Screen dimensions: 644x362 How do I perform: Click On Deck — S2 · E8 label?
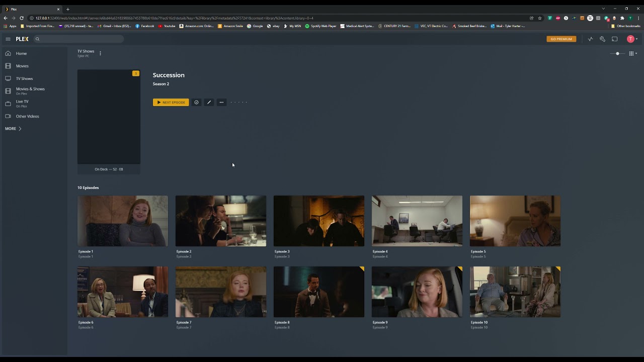click(109, 169)
